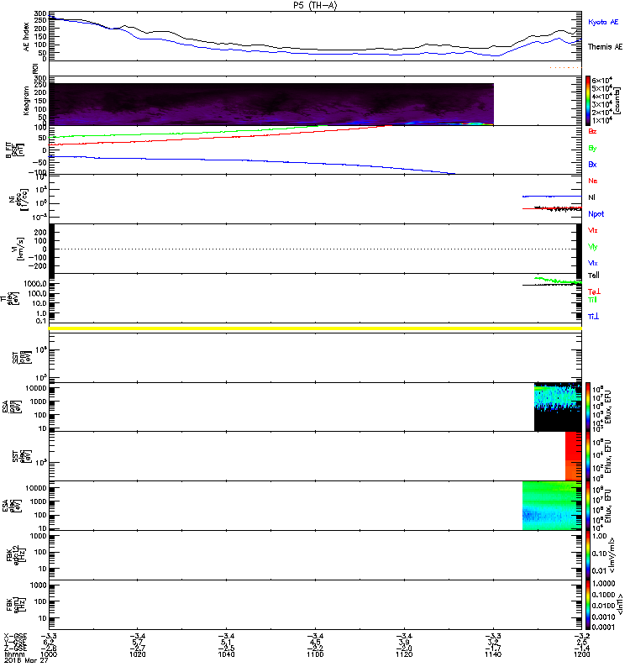Click the black Tell temperature legend label

click(x=594, y=276)
